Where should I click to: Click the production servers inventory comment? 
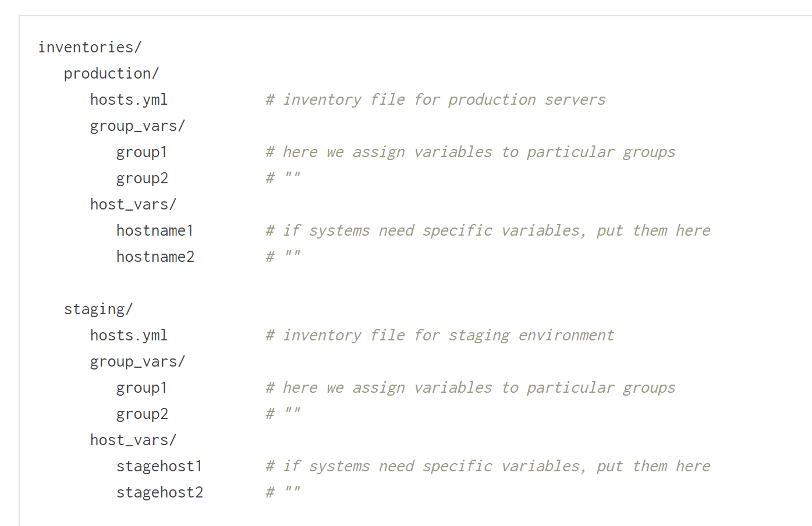coord(435,99)
